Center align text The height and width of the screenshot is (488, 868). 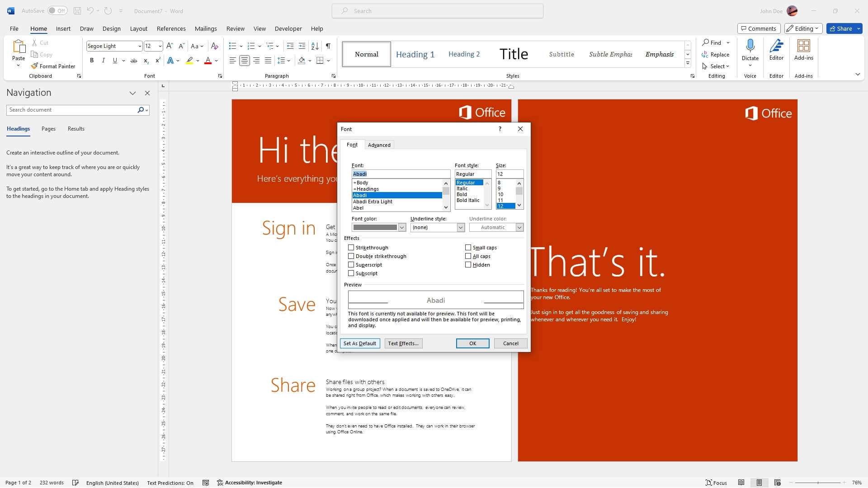pos(245,61)
